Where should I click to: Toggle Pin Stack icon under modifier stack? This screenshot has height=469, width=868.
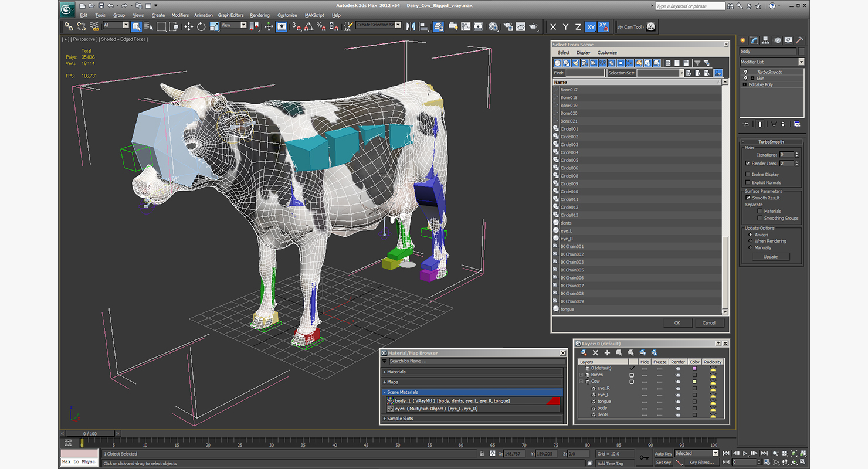[x=746, y=124]
